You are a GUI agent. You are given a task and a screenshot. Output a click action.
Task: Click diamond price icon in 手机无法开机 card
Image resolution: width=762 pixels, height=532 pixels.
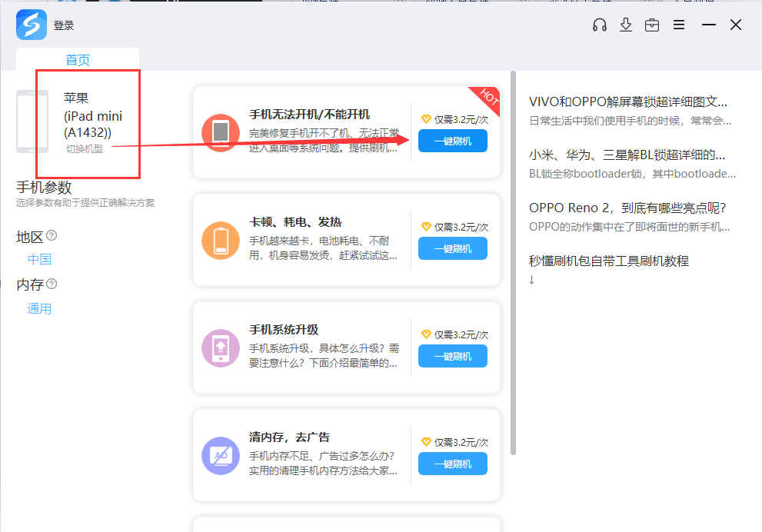pos(426,119)
